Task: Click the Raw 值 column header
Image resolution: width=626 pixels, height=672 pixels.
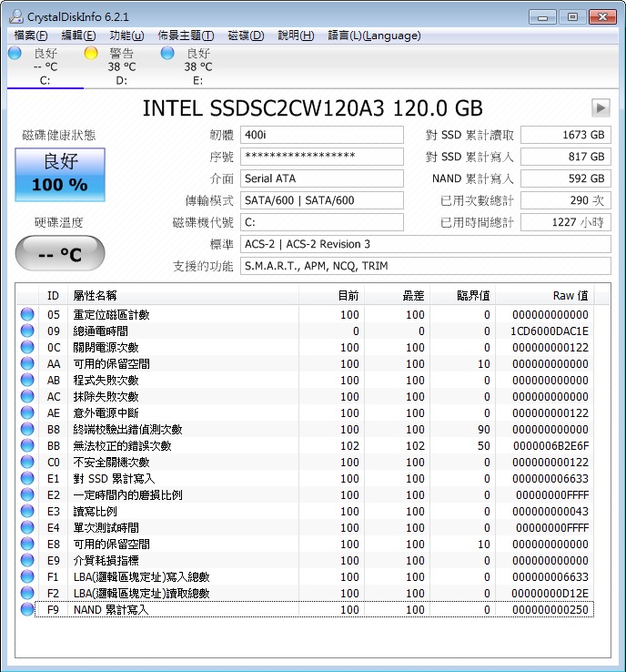Action: (545, 295)
